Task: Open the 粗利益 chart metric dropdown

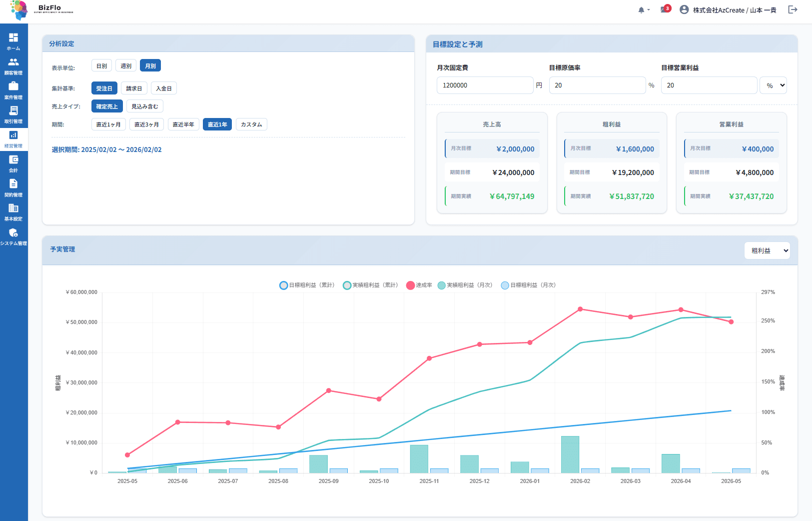Action: tap(767, 250)
